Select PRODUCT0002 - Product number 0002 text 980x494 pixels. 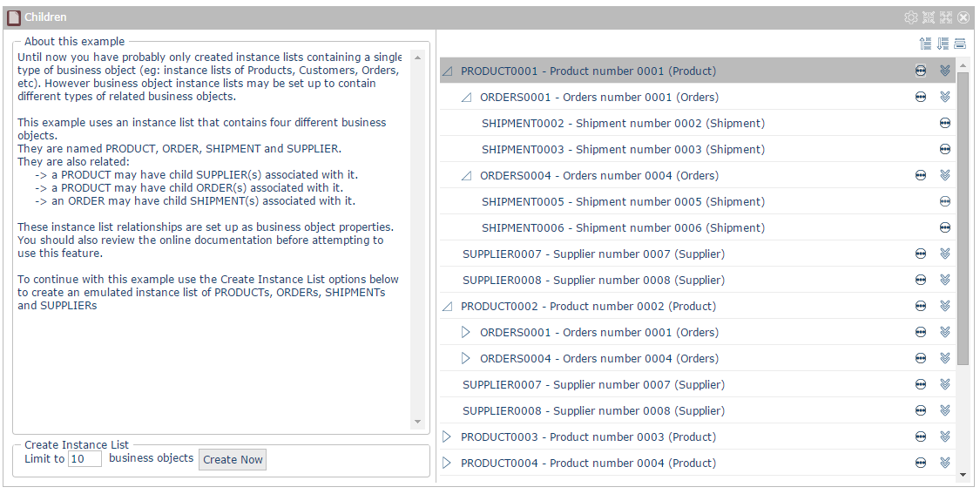coord(588,307)
